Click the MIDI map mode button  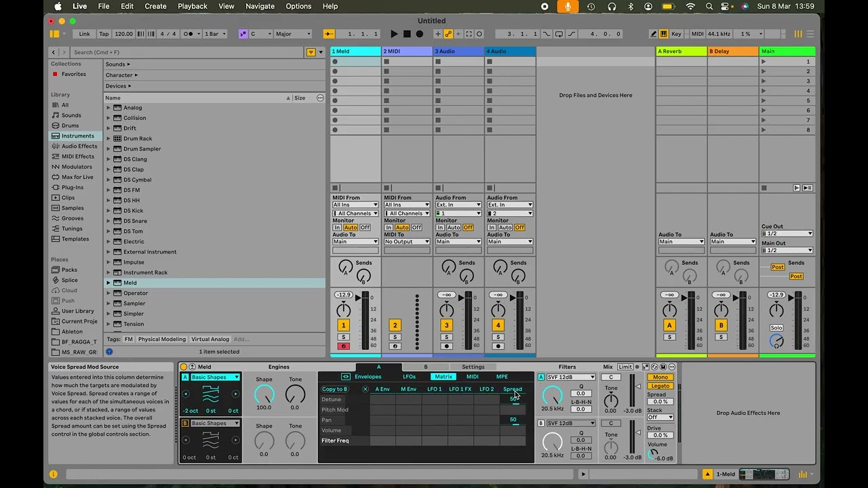click(697, 34)
